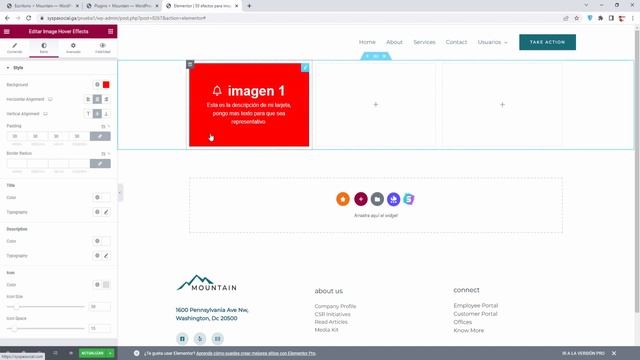Open the Description color swatch
This screenshot has width=640, height=360.
tap(106, 241)
